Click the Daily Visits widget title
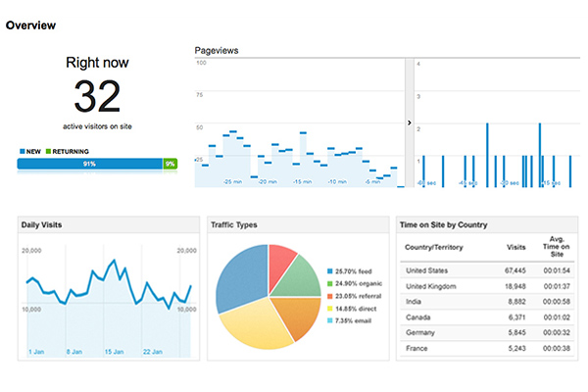588x392 pixels. [43, 224]
